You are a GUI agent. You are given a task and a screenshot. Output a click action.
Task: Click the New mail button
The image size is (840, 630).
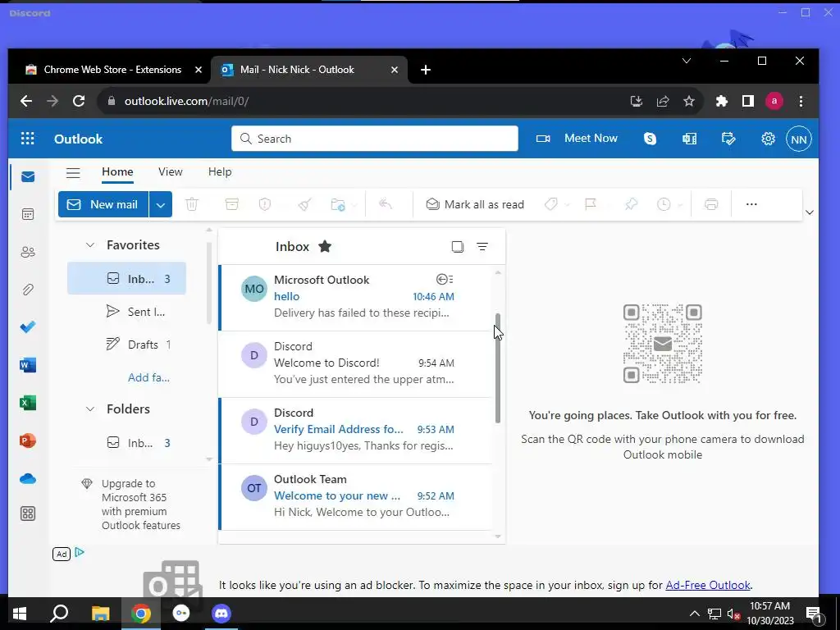pyautogui.click(x=103, y=204)
